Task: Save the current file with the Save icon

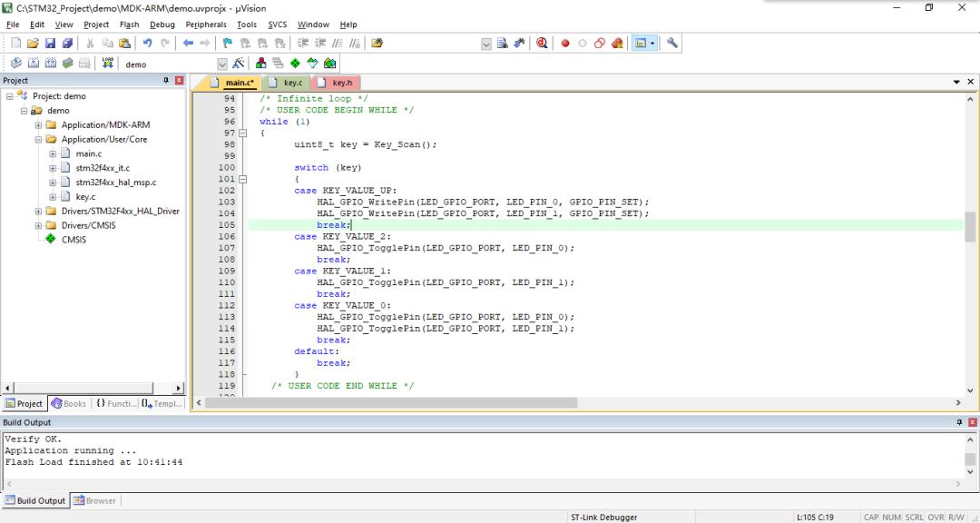Action: click(50, 44)
